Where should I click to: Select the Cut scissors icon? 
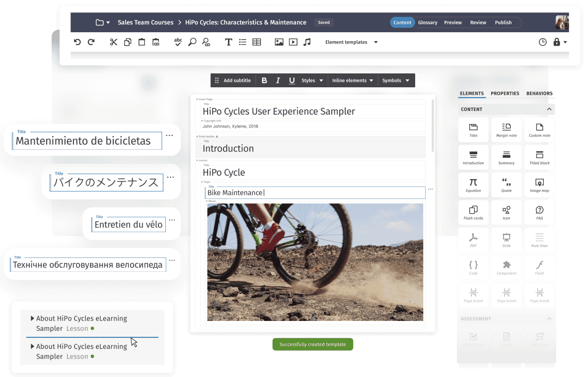[114, 42]
